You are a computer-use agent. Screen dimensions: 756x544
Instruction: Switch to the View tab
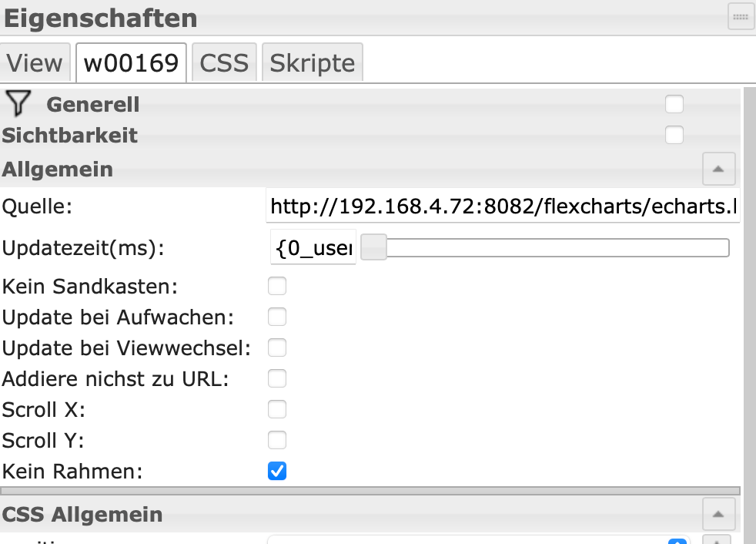(x=35, y=62)
